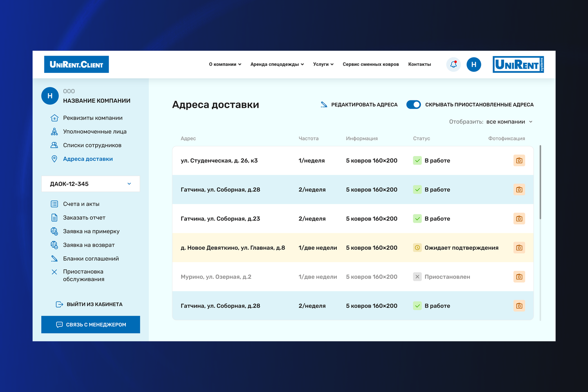This screenshot has height=392, width=588.
Task: Expand Аренда спецодежды menu
Action: click(x=277, y=64)
